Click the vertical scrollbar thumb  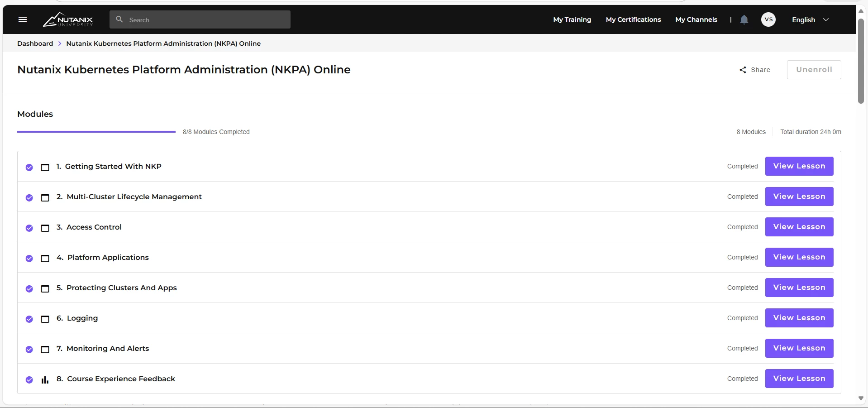point(861,61)
